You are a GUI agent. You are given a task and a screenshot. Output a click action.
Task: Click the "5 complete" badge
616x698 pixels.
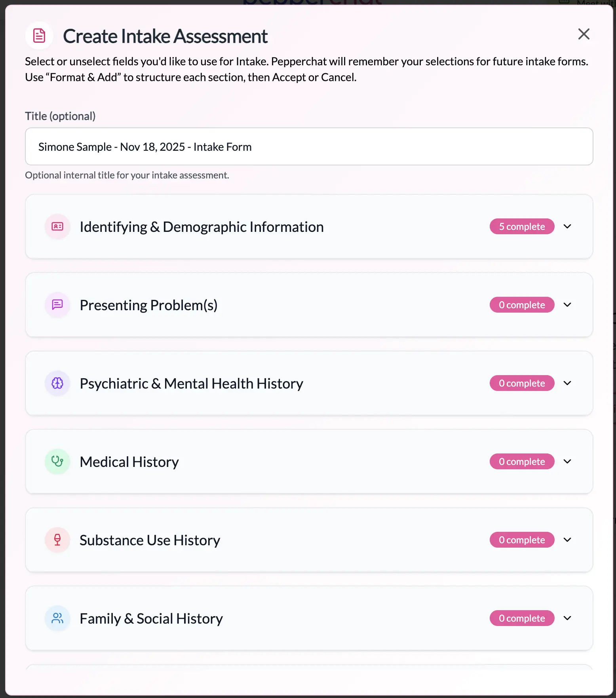[x=522, y=226]
